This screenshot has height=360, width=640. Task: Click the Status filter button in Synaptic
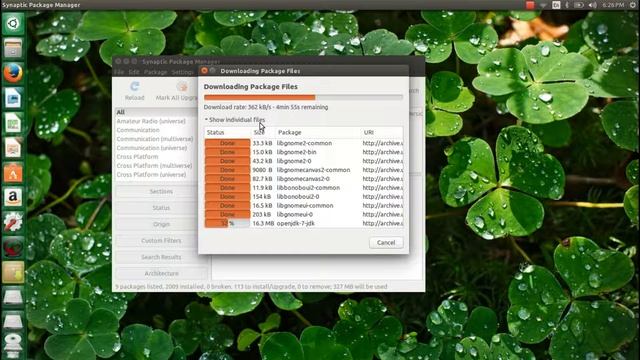[x=161, y=208]
